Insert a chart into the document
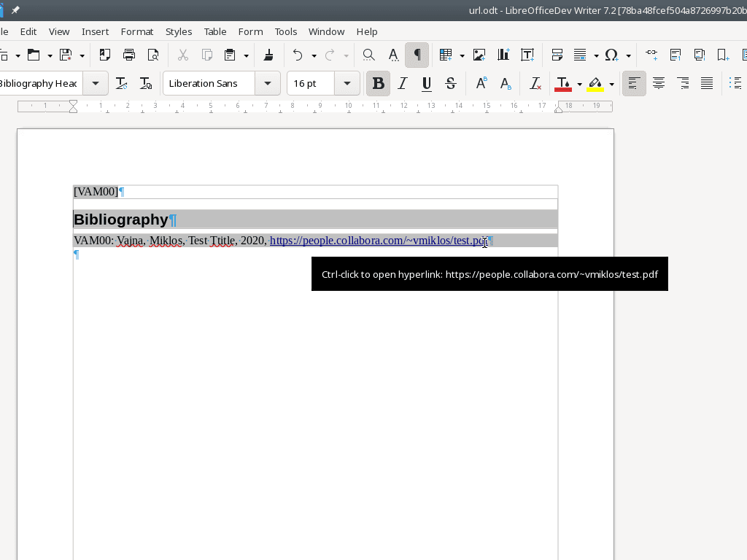Image resolution: width=747 pixels, height=560 pixels. 503,55
